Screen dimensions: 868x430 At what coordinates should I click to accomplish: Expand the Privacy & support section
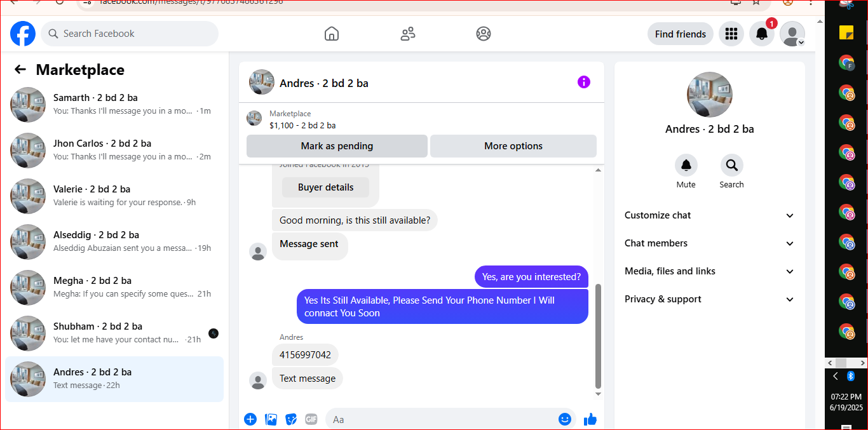coord(709,299)
